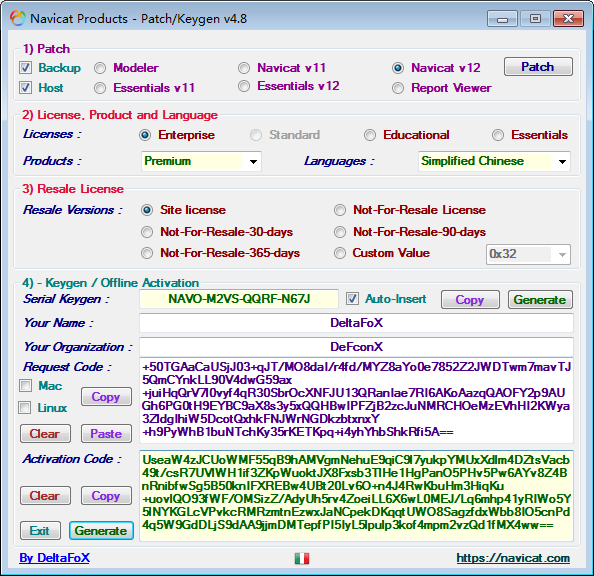The width and height of the screenshot is (594, 576).
Task: Open the By DeltaFoX link
Action: [x=55, y=558]
